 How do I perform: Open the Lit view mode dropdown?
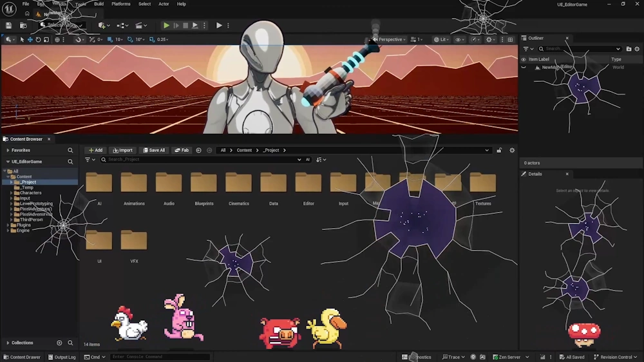(442, 39)
